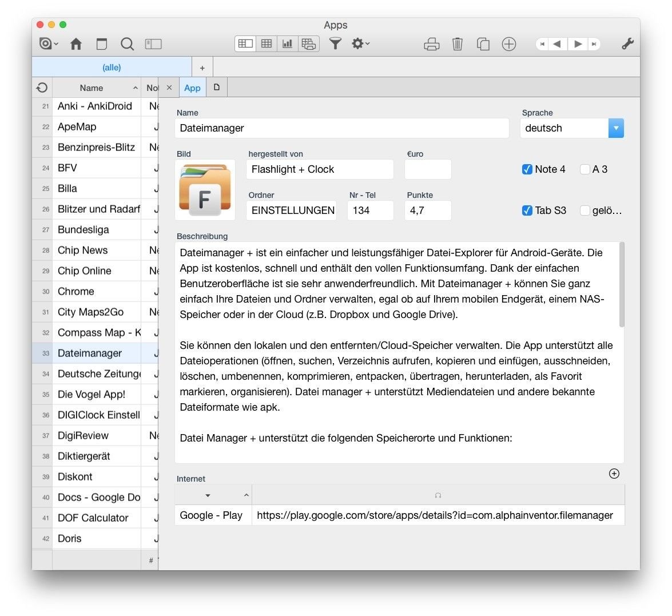Add a new record with plus icon
The image size is (672, 616).
[x=508, y=43]
